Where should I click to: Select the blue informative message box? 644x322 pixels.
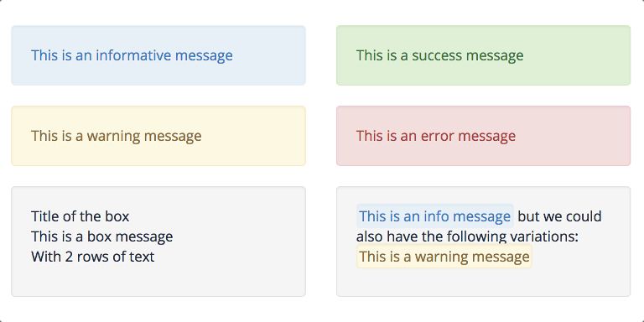coord(158,55)
